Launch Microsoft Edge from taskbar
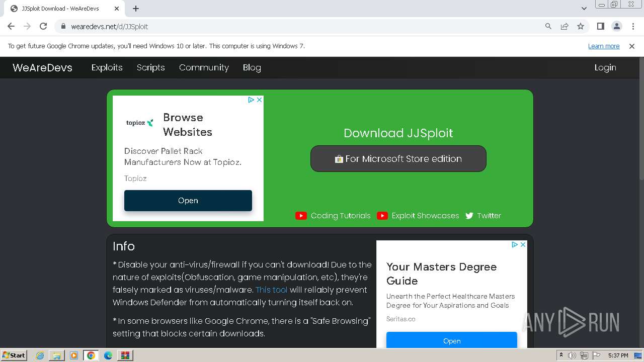This screenshot has width=644, height=362. click(108, 355)
